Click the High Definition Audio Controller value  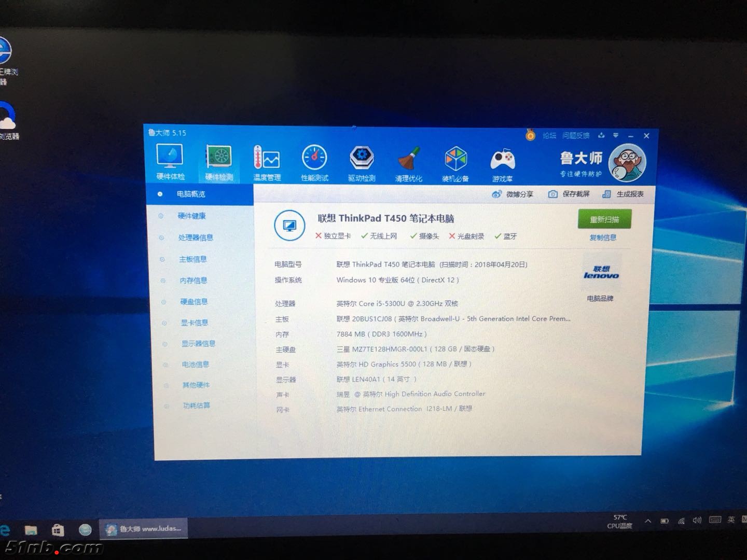tap(411, 394)
